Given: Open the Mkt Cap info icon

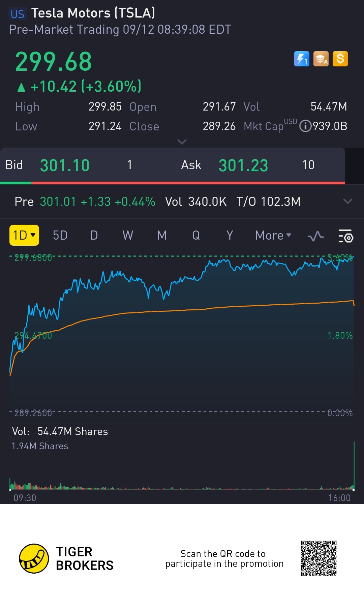Looking at the screenshot, I should pyautogui.click(x=305, y=126).
